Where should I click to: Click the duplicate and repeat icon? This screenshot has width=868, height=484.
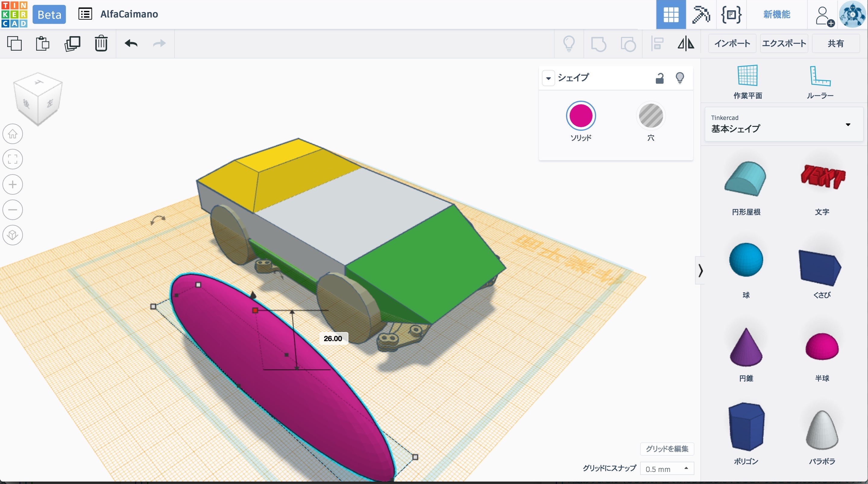(72, 43)
